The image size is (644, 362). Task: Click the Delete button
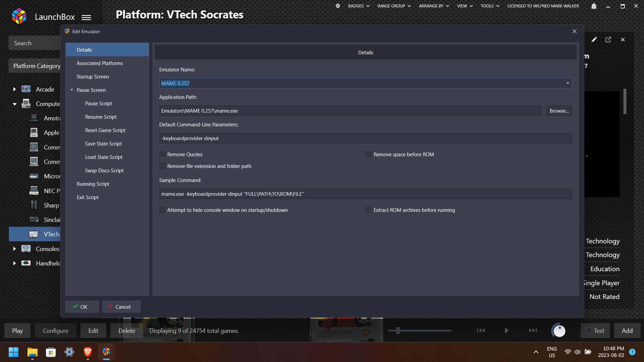pos(127,330)
